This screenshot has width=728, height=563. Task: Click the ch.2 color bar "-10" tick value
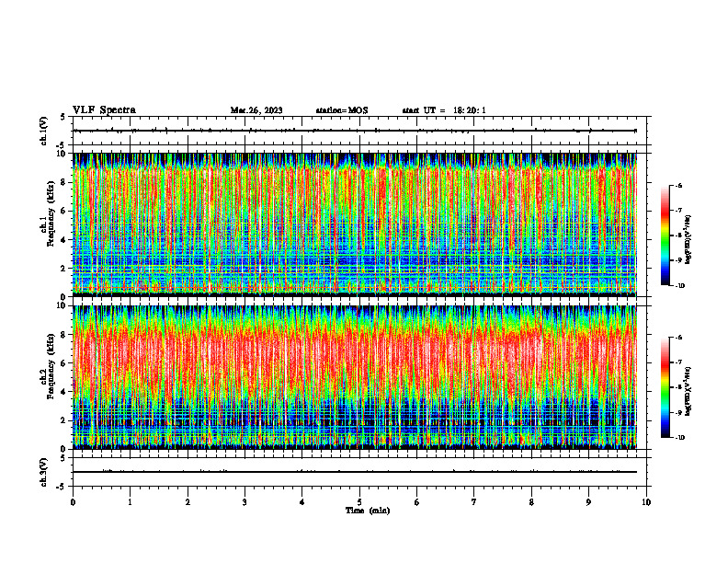click(680, 438)
